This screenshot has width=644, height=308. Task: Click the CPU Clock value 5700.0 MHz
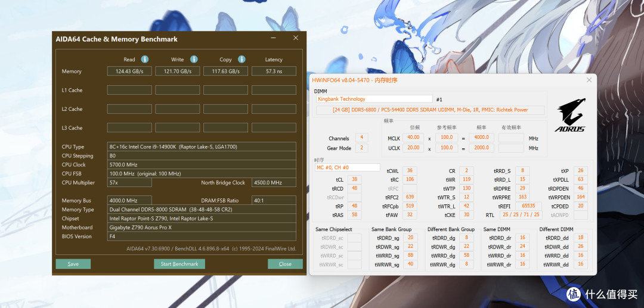[202, 165]
